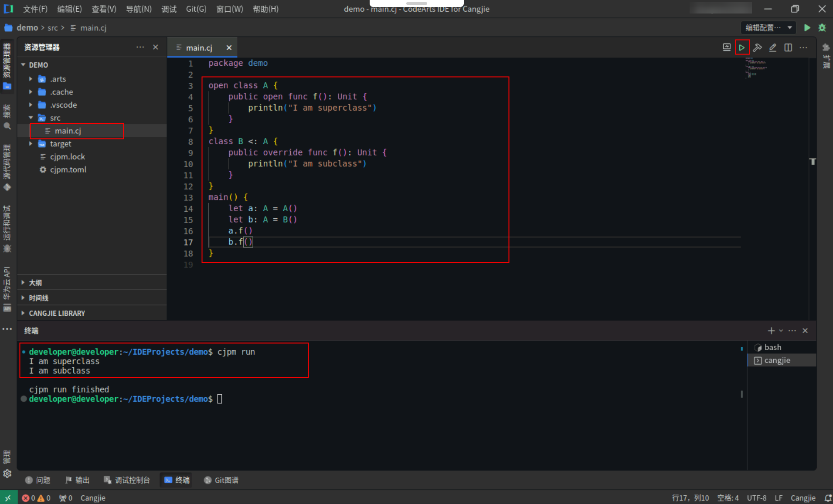
Task: Start debugging with the green bug icon
Action: tap(822, 28)
